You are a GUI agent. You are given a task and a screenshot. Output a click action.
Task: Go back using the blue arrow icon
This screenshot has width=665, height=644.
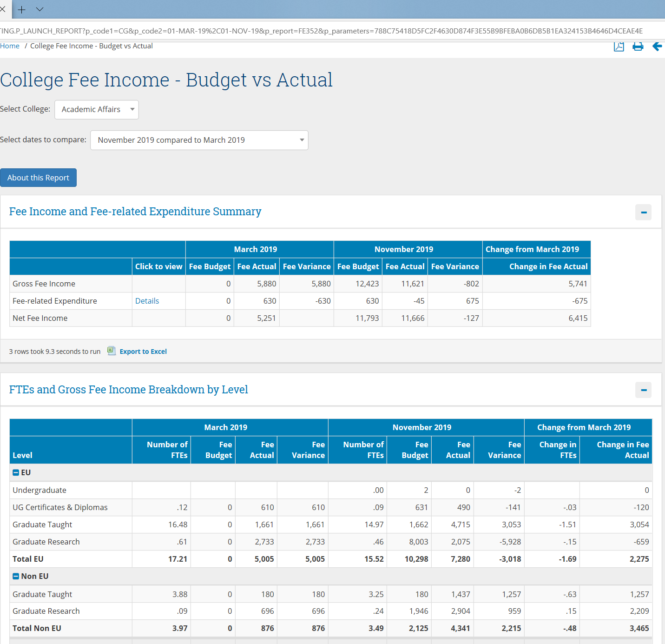coord(657,46)
